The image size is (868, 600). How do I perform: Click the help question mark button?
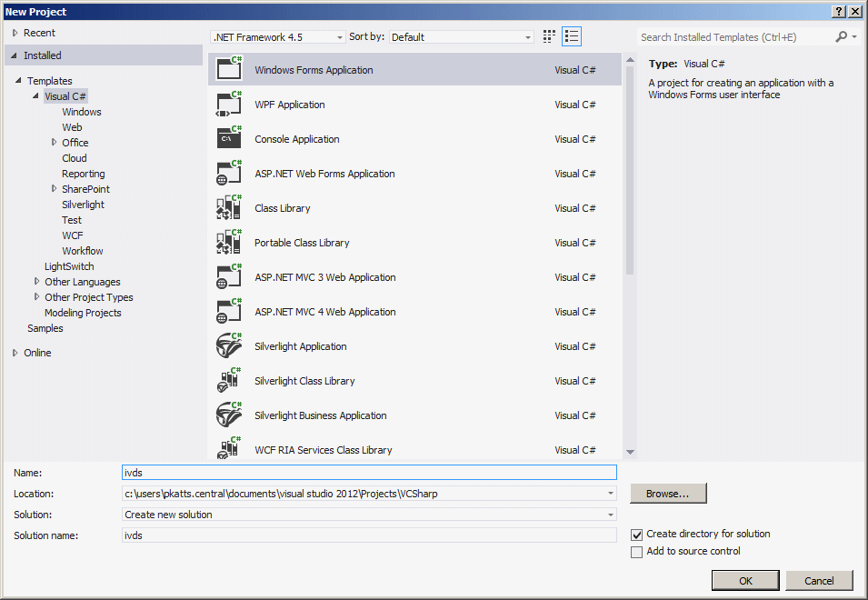pos(839,12)
